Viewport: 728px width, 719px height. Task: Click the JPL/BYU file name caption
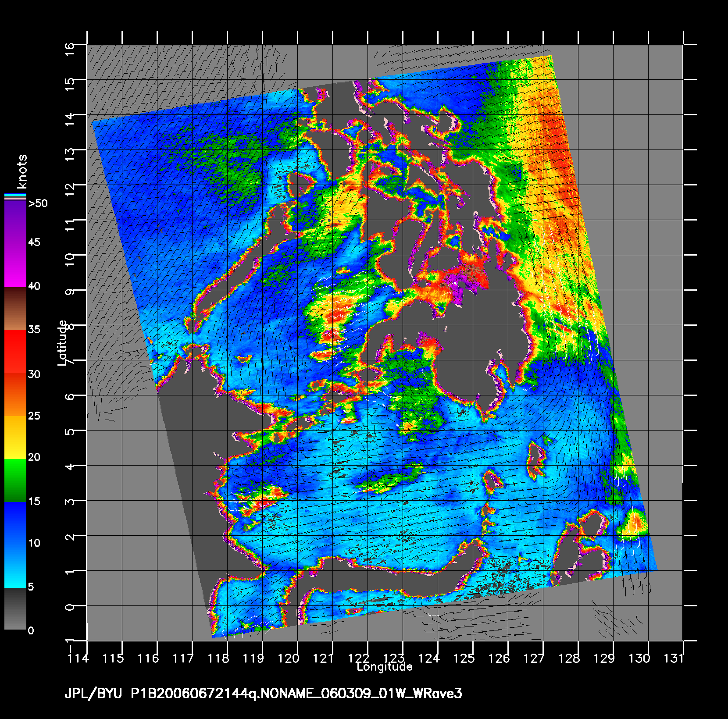pos(263,694)
